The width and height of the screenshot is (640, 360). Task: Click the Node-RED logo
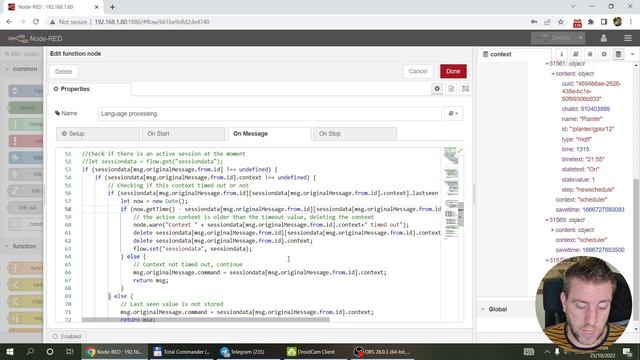35,38
